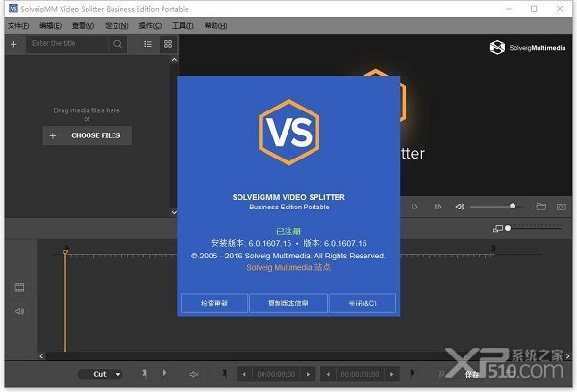Image resolution: width=577 pixels, height=392 pixels.
Task: Click timeline scroll left arrow
Action: 41,355
